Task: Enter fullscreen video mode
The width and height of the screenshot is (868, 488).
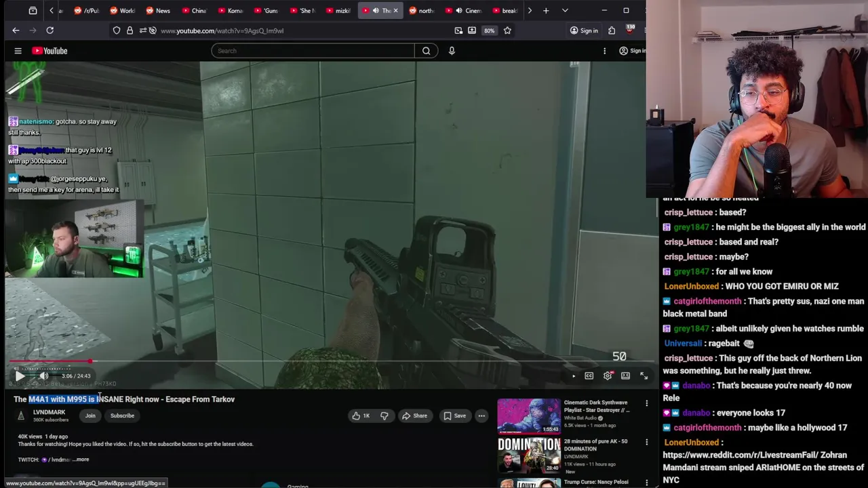Action: [x=644, y=376]
